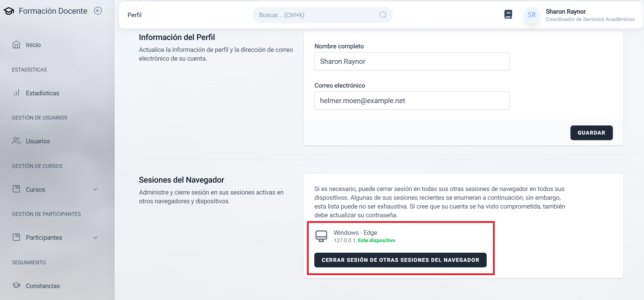Go to Inicio in the sidebar

[33, 45]
